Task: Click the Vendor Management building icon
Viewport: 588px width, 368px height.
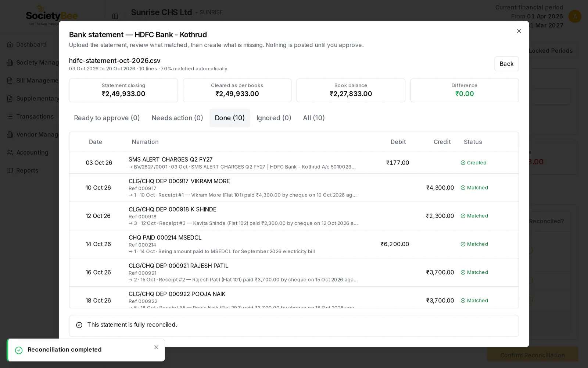Action: 10,135
